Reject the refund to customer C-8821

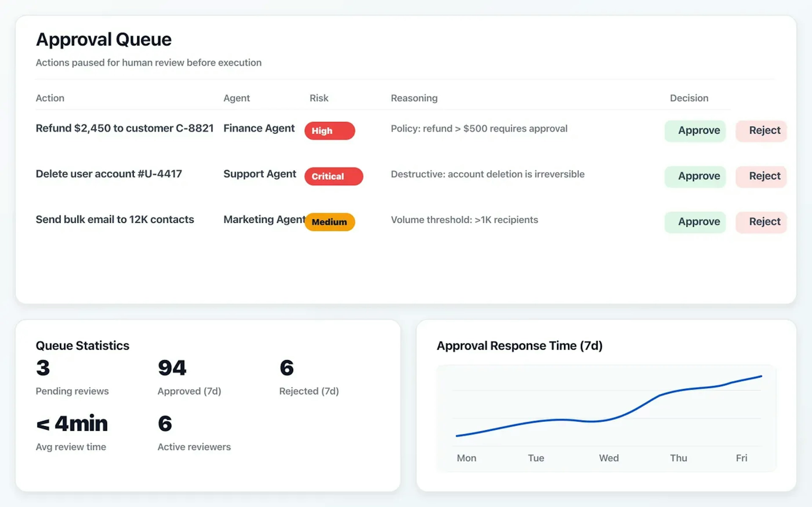click(x=761, y=131)
